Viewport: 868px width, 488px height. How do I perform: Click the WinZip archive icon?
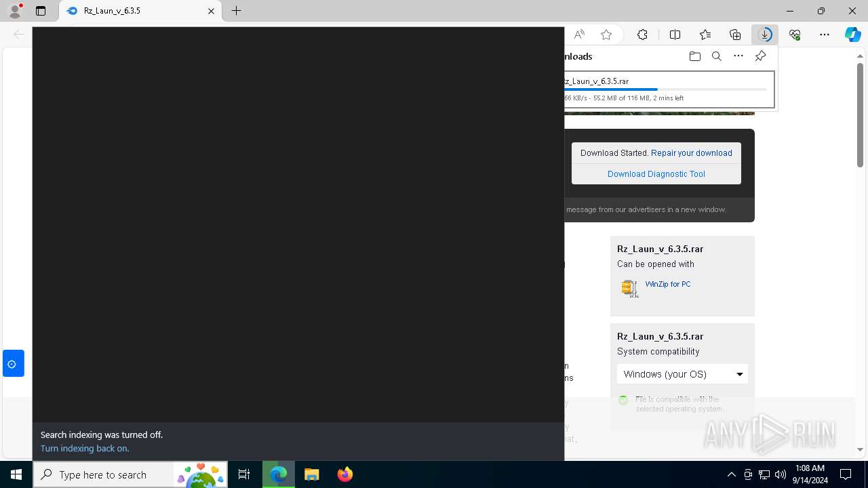coord(630,288)
